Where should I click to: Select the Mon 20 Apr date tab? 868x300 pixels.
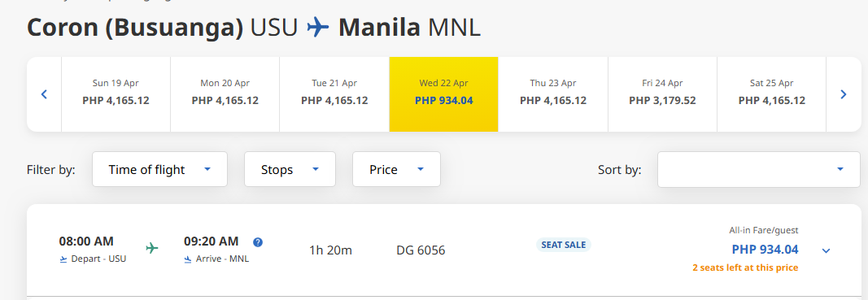(225, 94)
